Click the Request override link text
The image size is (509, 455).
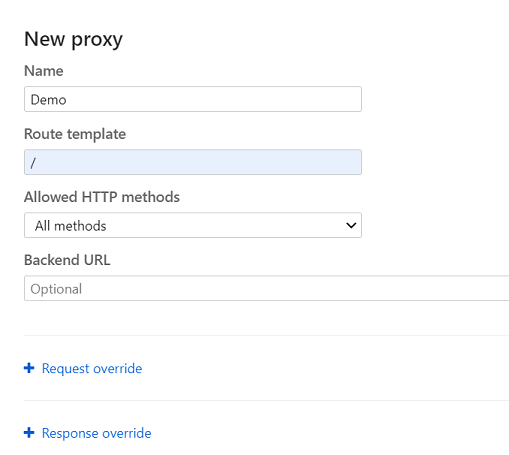pos(92,368)
